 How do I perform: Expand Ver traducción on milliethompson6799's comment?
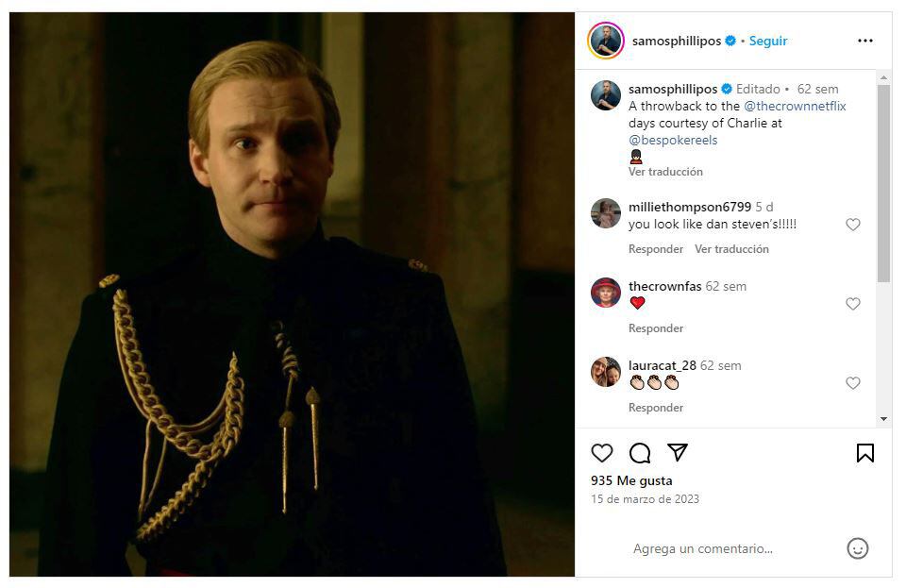pos(731,249)
